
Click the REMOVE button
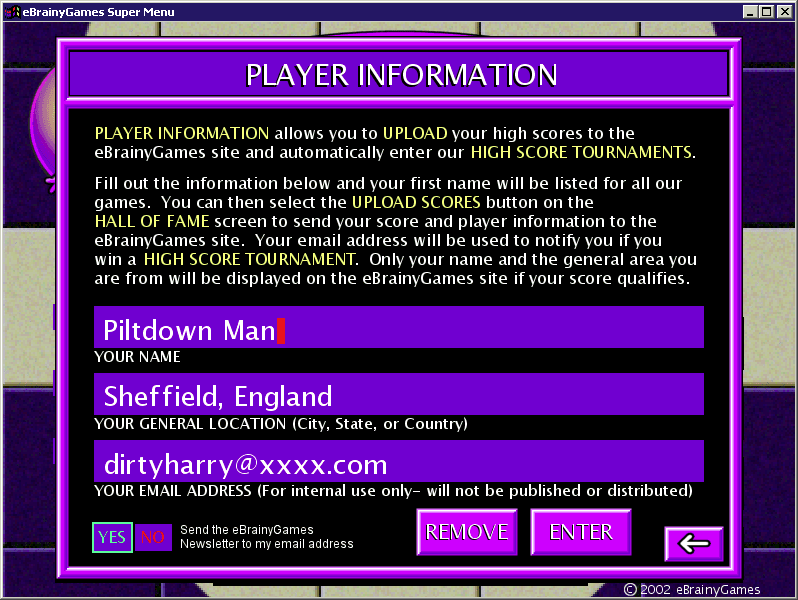467,532
